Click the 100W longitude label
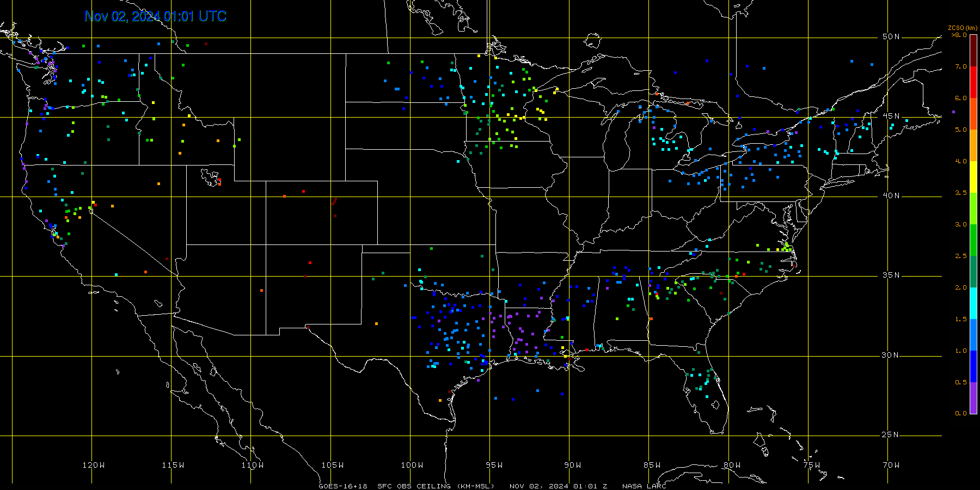The height and width of the screenshot is (490, 980). (x=412, y=465)
